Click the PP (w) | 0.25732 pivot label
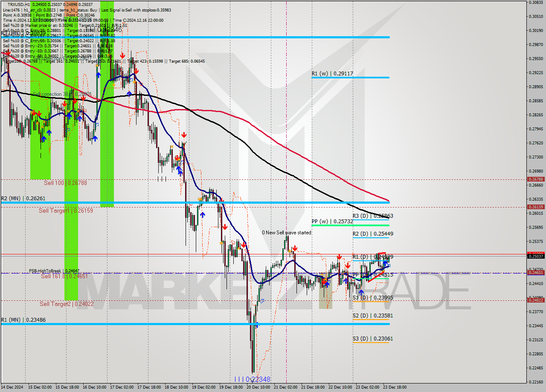546x392 pixels. [332, 222]
